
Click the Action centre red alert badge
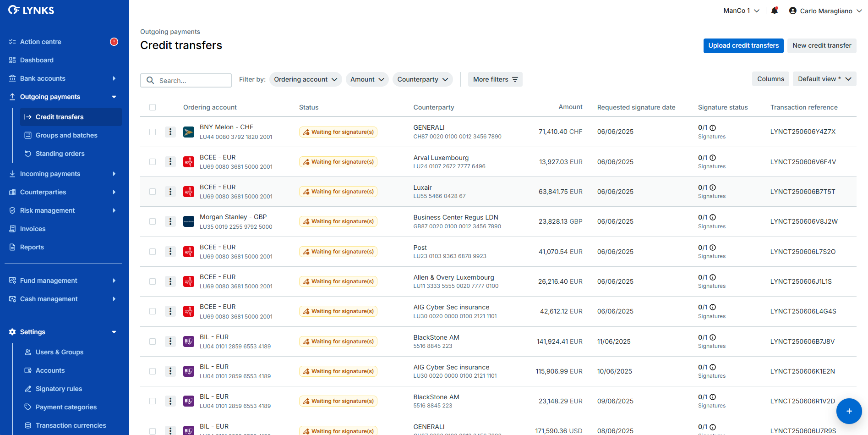[114, 42]
